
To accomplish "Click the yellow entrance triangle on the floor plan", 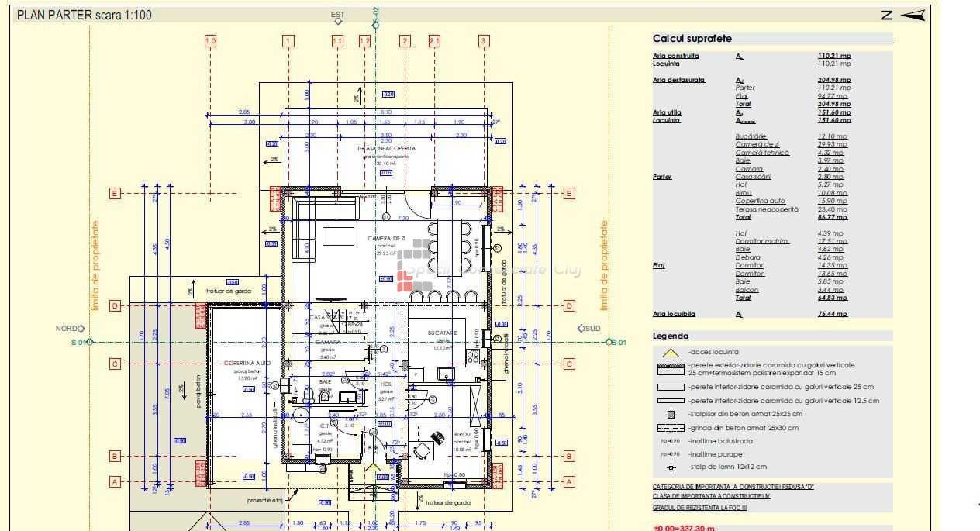I will [374, 467].
